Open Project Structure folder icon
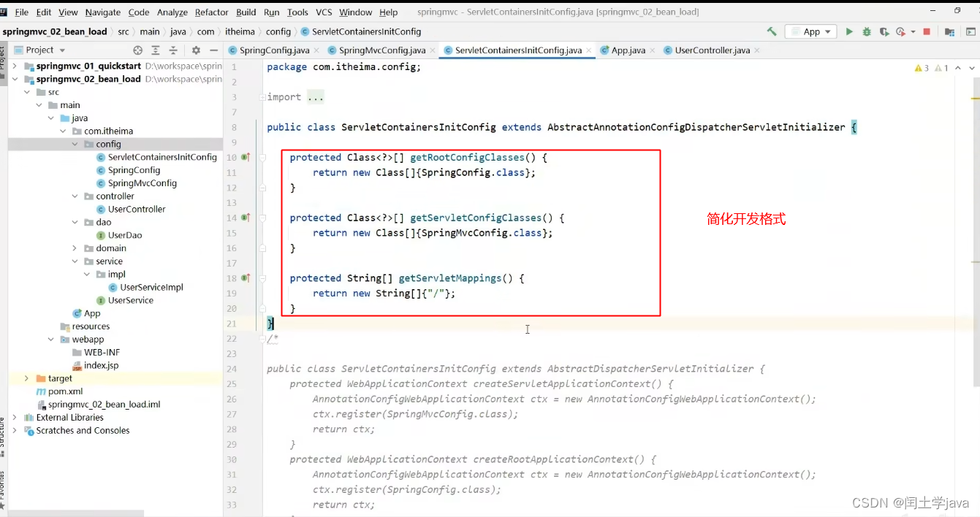The width and height of the screenshot is (980, 517). [949, 31]
